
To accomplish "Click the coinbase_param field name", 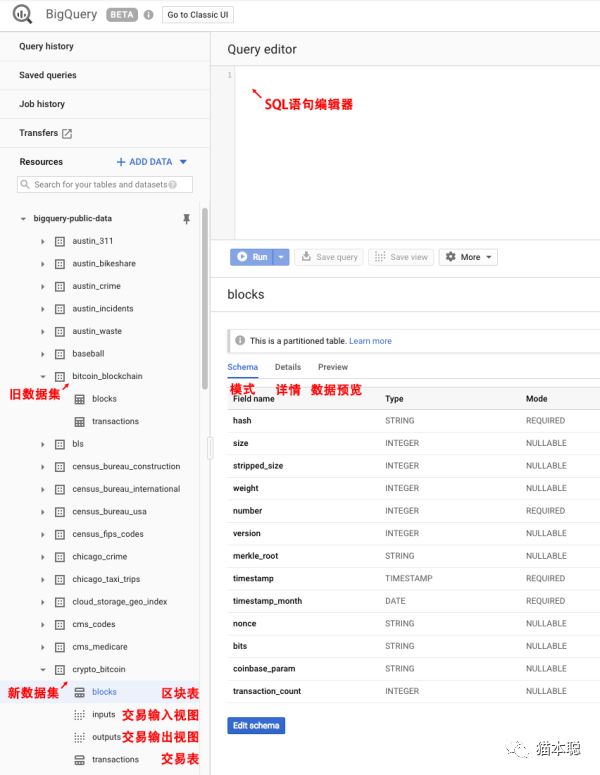I will [x=264, y=669].
